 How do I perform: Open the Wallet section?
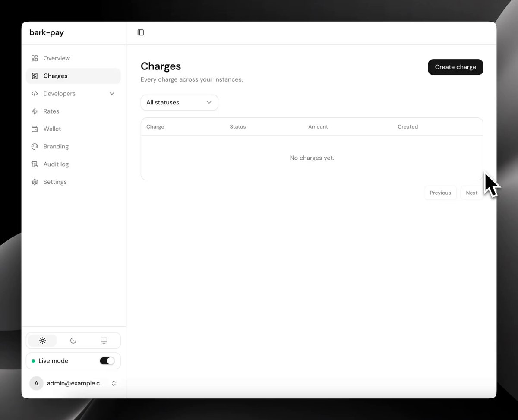point(73,129)
